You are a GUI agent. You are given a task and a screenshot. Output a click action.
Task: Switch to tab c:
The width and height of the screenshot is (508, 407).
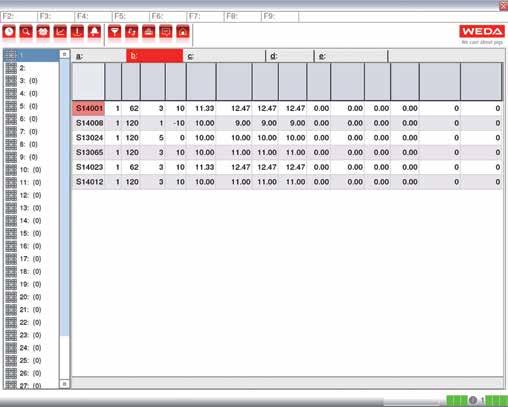click(x=224, y=56)
